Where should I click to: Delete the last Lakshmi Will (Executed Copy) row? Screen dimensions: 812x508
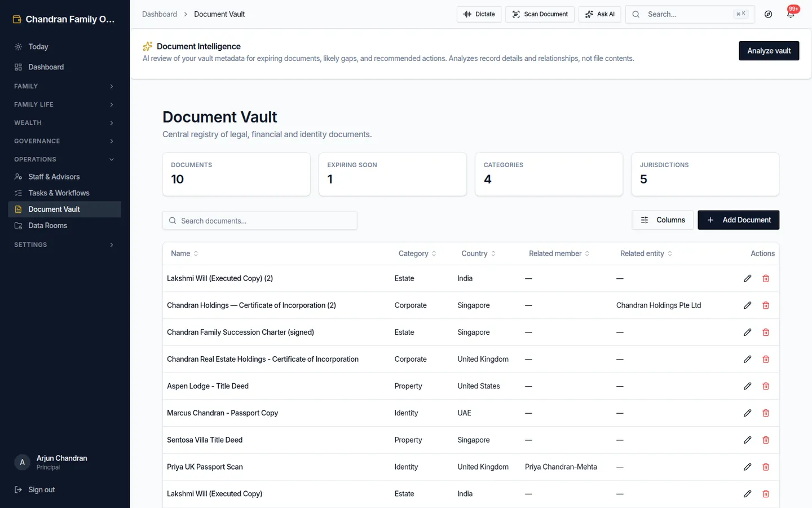tap(766, 494)
